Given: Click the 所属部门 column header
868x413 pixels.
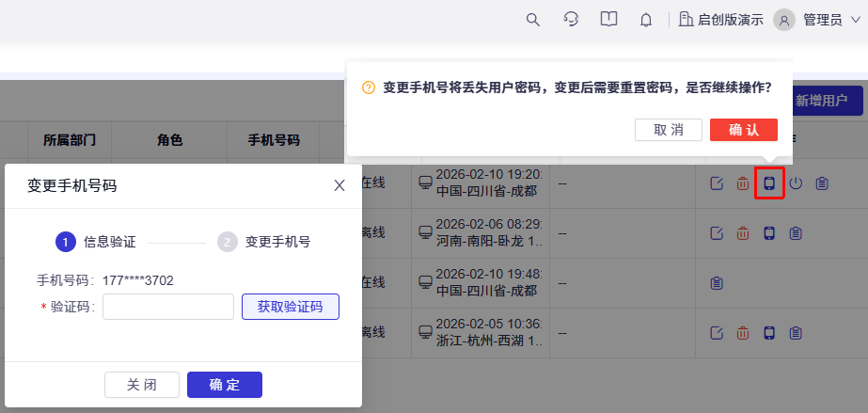Looking at the screenshot, I should [x=70, y=140].
